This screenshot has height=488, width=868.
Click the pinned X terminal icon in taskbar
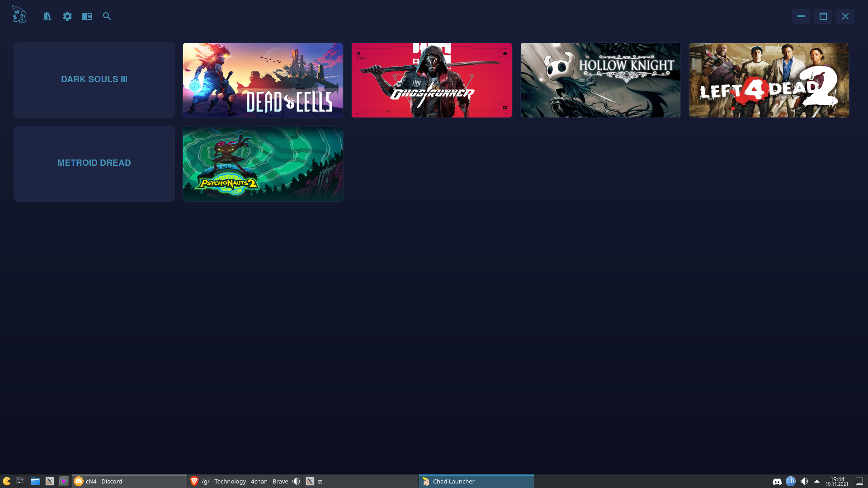tap(50, 481)
